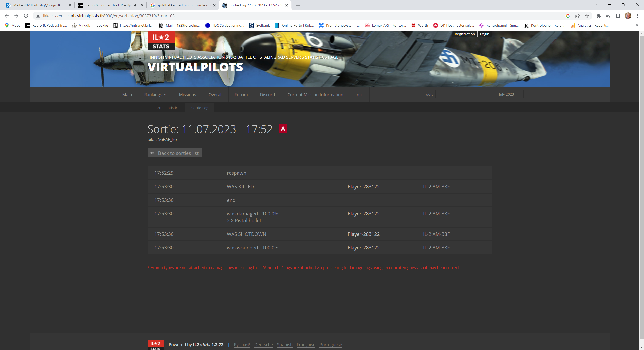644x350 pixels.
Task: Click the red skull killed icon
Action: [x=283, y=129]
